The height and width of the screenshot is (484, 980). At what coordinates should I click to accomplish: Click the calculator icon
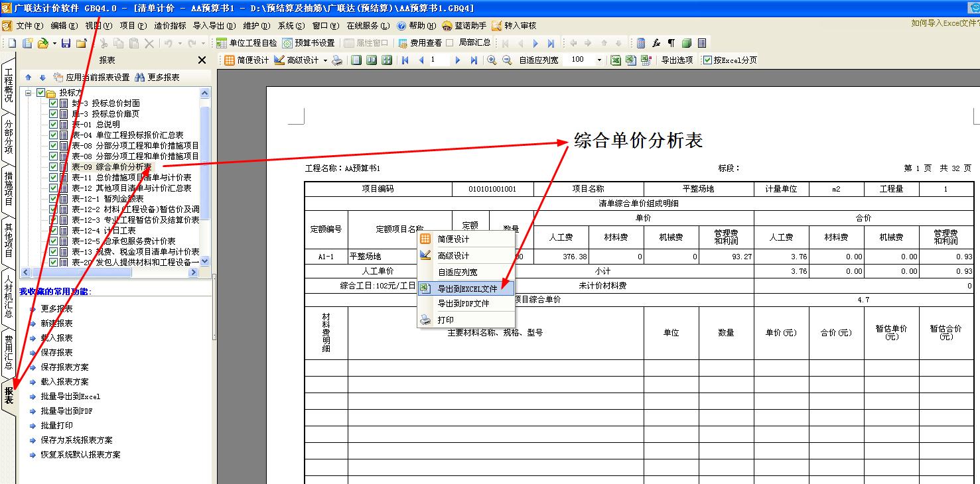point(641,43)
